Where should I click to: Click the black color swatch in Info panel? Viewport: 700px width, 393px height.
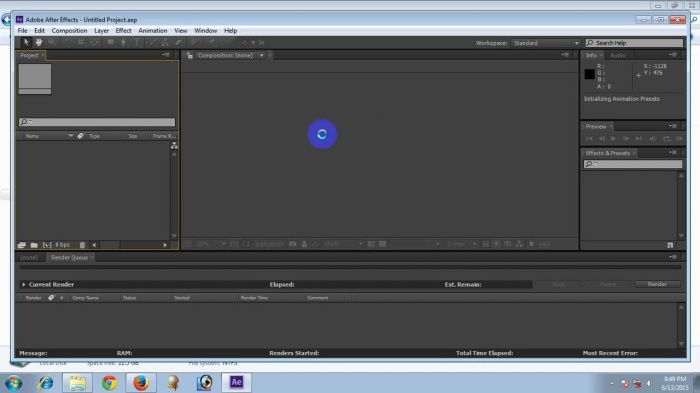[589, 74]
